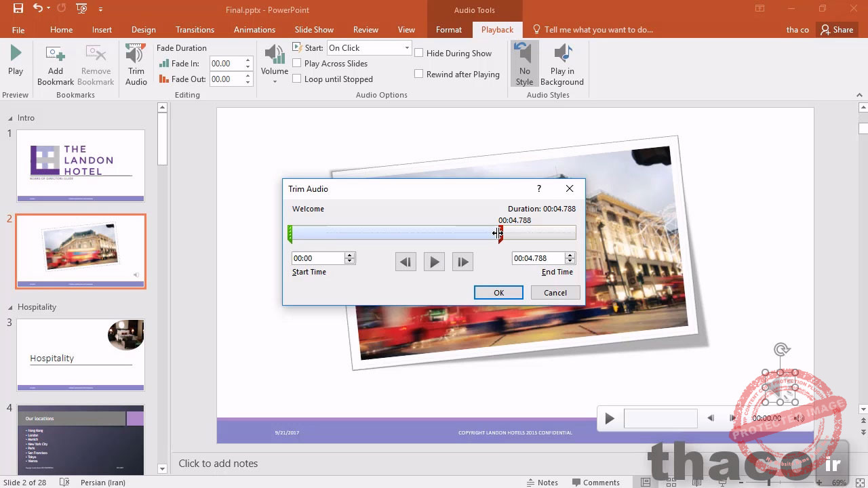Click the lightbulb Tell me icon
Viewport: 868px width, 488px height.
pos(536,29)
